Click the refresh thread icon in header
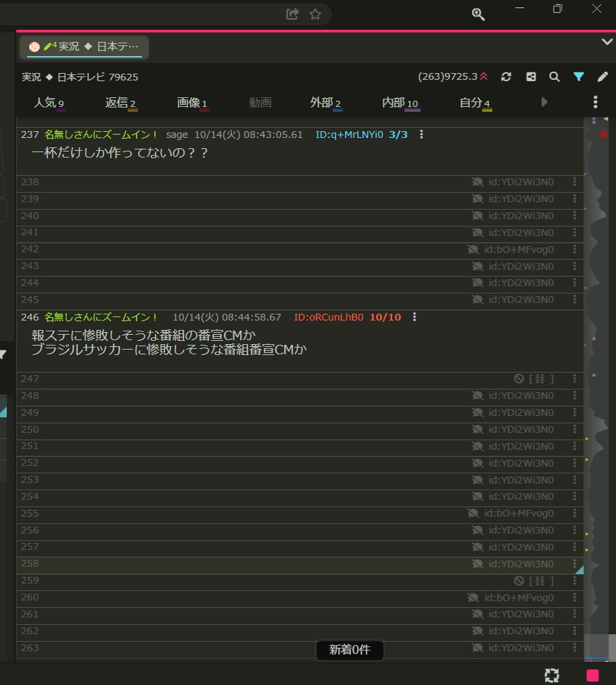This screenshot has width=616, height=685. point(506,77)
